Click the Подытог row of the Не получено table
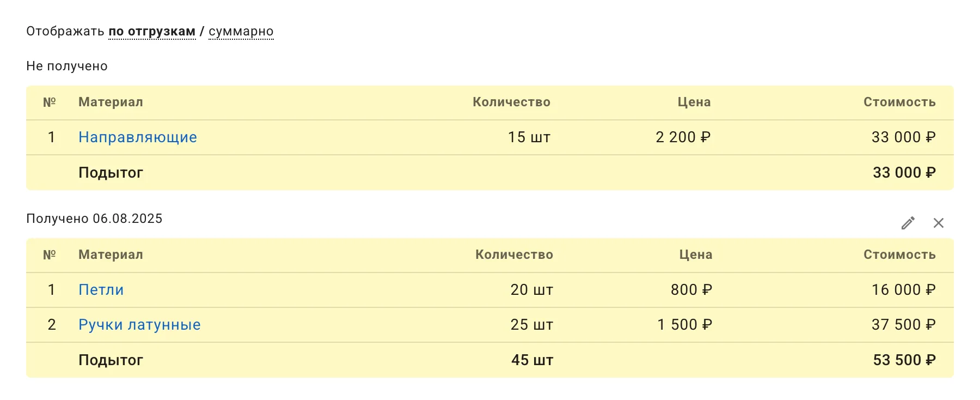Image resolution: width=980 pixels, height=400 pixels. pos(111,172)
